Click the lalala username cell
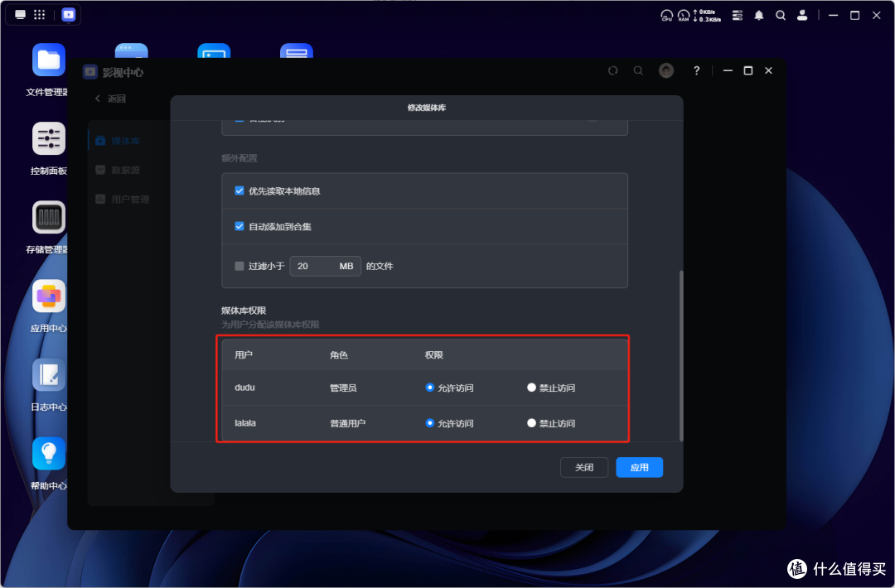Screen dimensions: 895x588 (244, 422)
